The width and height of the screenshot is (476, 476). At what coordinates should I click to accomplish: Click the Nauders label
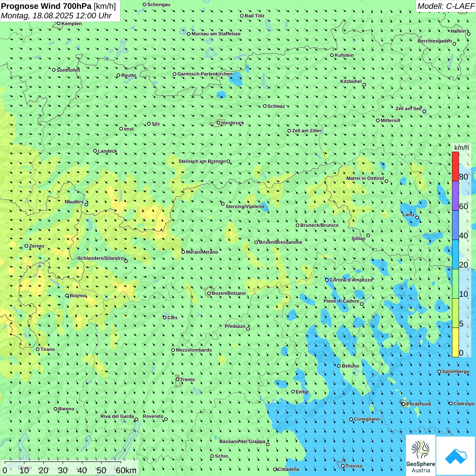click(x=74, y=202)
